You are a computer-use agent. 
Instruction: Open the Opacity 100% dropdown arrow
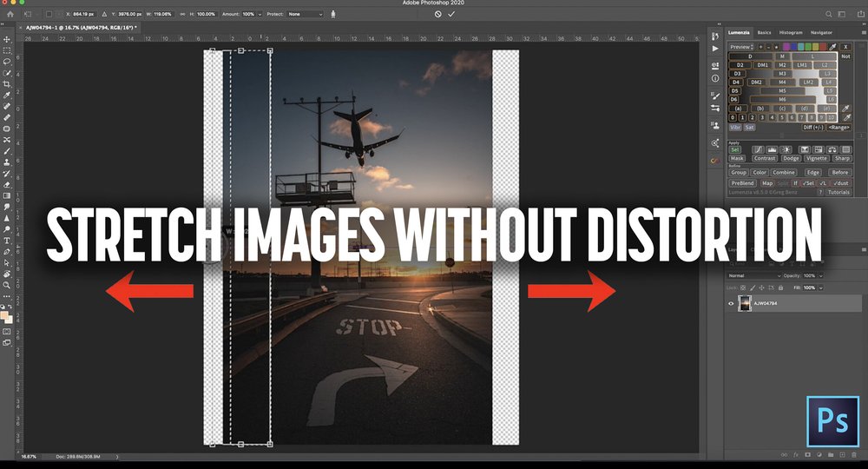pyautogui.click(x=820, y=275)
